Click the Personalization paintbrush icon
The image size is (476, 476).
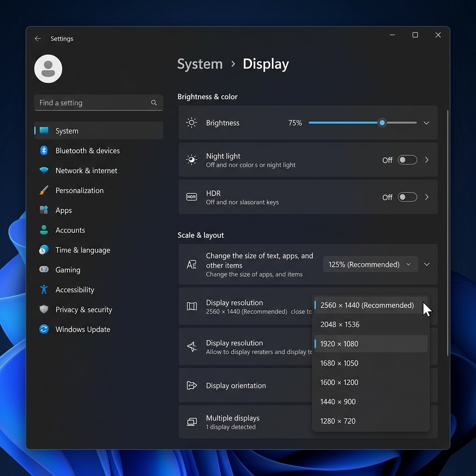[x=44, y=190]
